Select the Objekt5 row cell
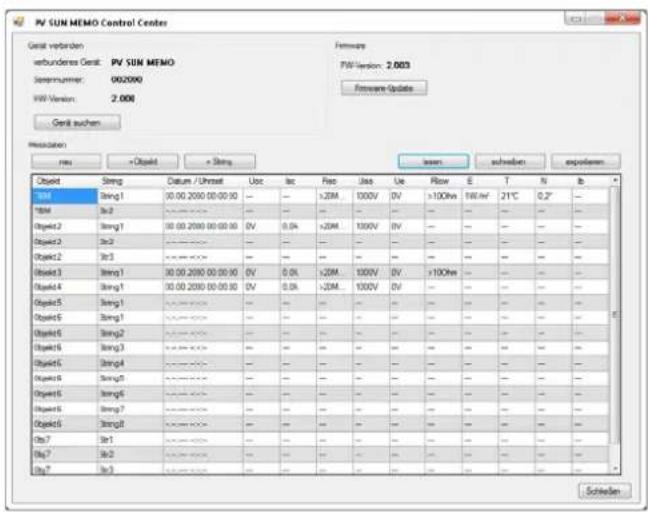This screenshot has height=512, width=648. pyautogui.click(x=65, y=303)
